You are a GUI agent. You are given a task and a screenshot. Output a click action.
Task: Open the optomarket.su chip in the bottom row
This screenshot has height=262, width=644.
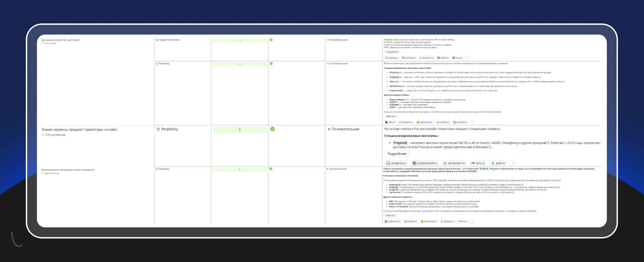(429, 221)
